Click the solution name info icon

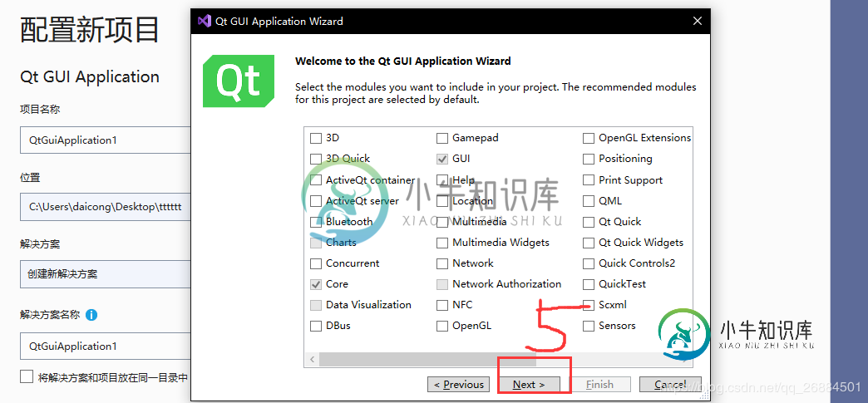tap(91, 315)
